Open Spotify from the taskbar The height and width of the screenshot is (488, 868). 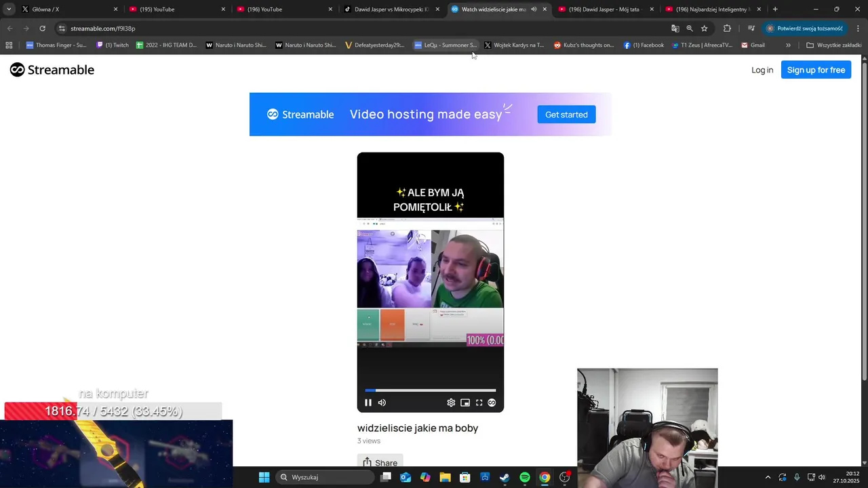[525, 477]
